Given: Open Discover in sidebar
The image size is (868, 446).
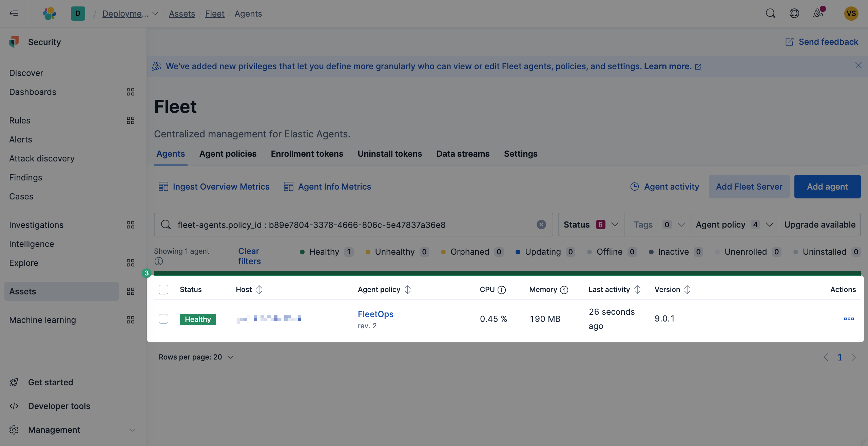Looking at the screenshot, I should [x=26, y=73].
